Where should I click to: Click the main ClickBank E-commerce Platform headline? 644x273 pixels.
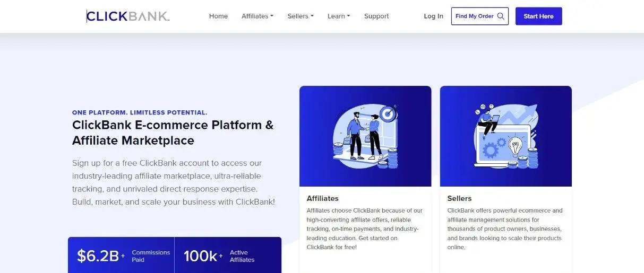(x=173, y=133)
